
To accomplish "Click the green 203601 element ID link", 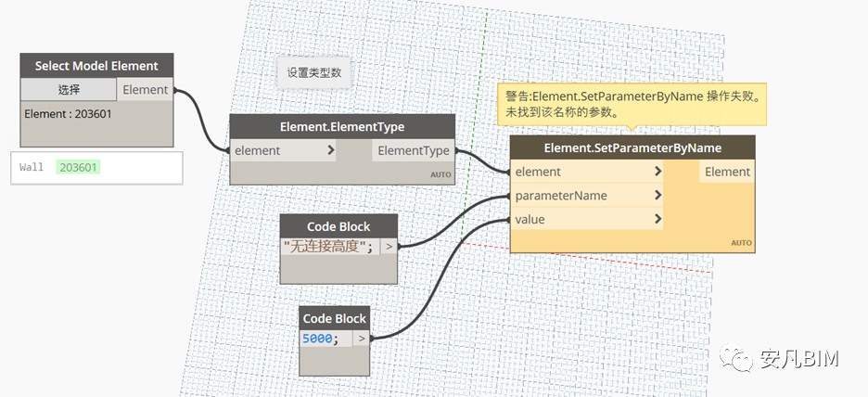I will tap(78, 167).
